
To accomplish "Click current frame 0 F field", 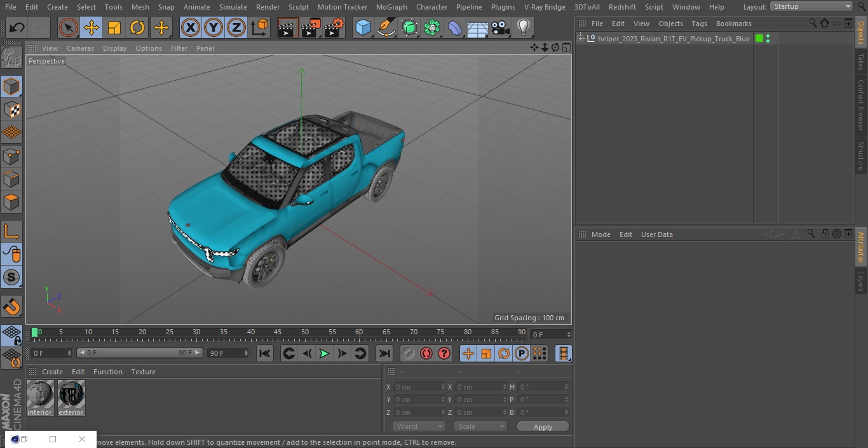I will click(51, 353).
